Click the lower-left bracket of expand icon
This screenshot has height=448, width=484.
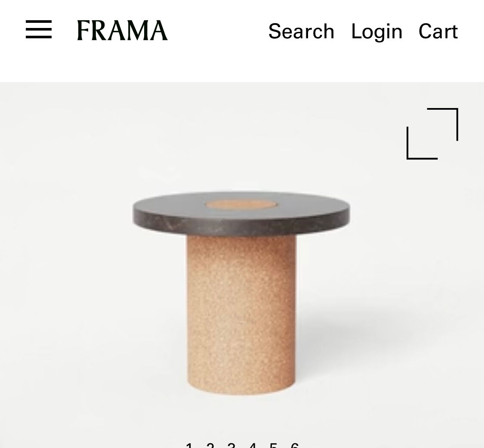coord(422,143)
